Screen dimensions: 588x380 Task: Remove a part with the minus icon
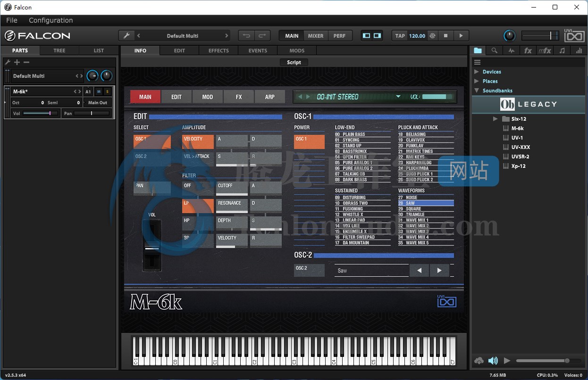coord(26,62)
